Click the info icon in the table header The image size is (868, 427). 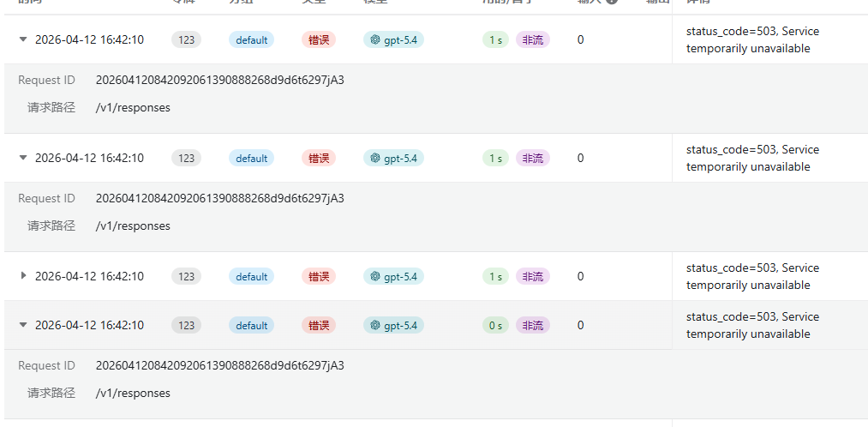[611, 2]
